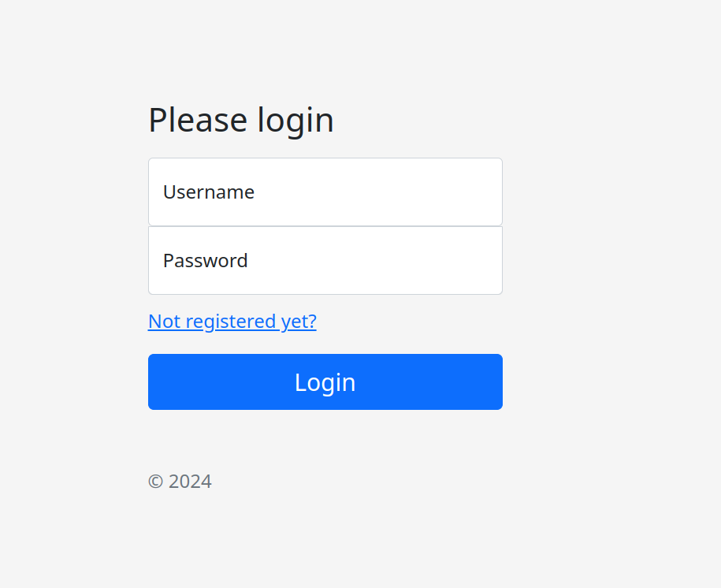Viewport: 721px width, 588px height.
Task: Click the underlined blue registration hyperlink
Action: click(232, 322)
